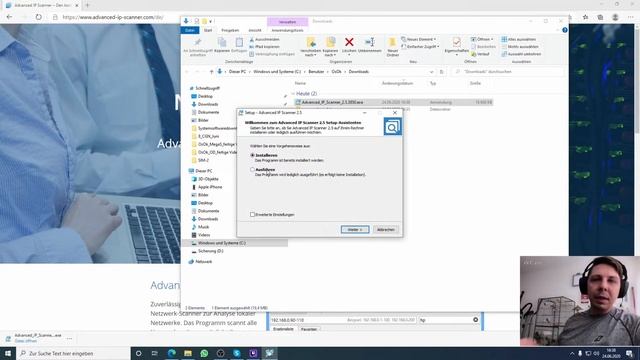The height and width of the screenshot is (360, 640).
Task: Switch to the Start ribbon tab
Action: coord(208,30)
